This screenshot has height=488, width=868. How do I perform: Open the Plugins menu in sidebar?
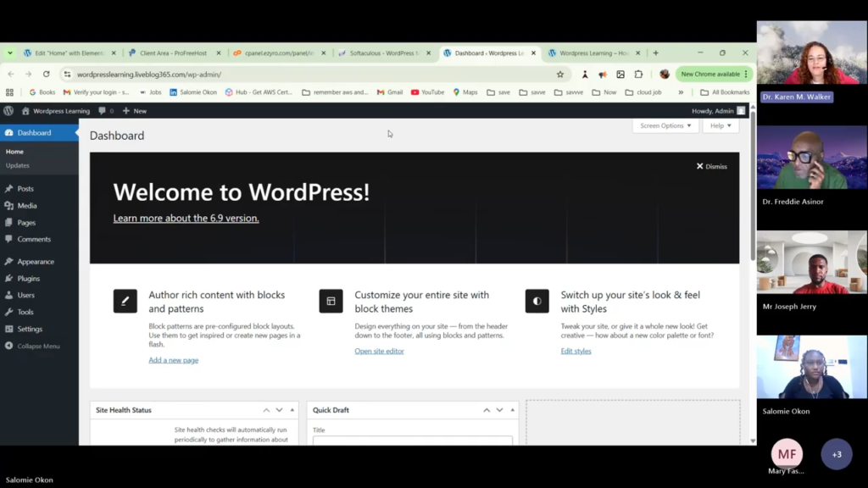pos(29,278)
